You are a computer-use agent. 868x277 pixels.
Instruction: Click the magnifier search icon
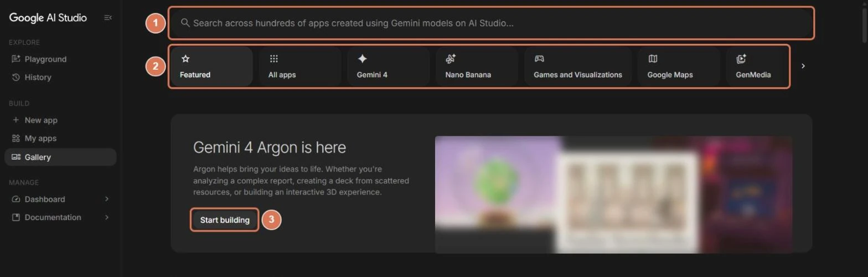coord(185,23)
